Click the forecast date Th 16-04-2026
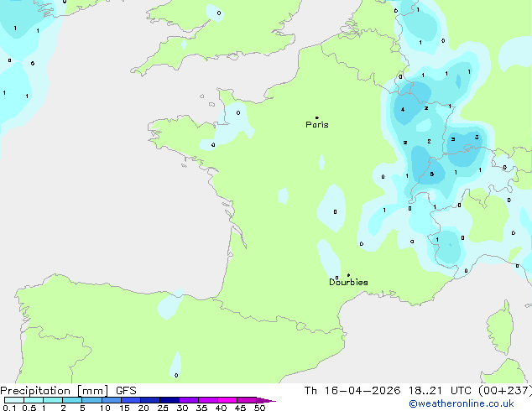 (352, 391)
